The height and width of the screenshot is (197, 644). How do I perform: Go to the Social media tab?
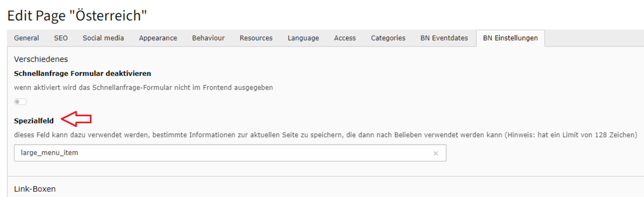point(103,38)
